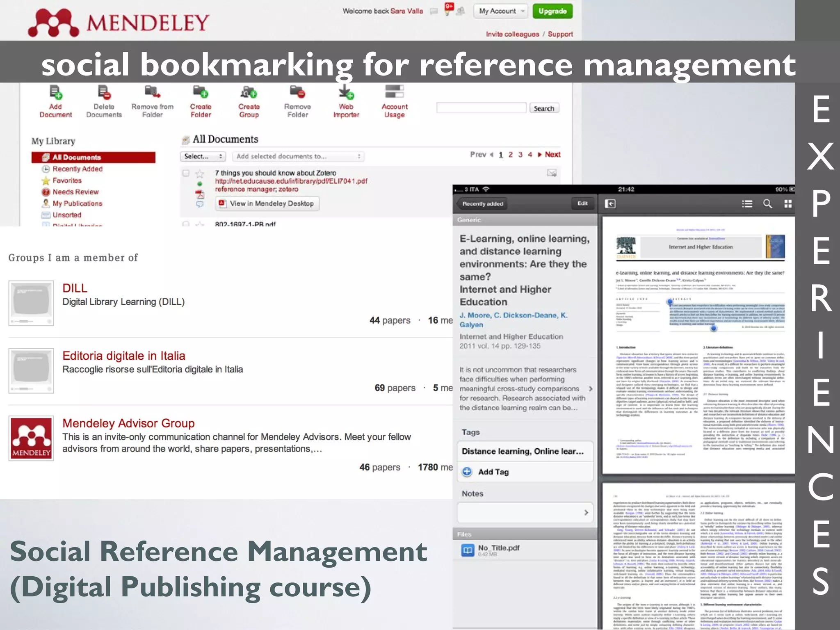
Task: Go to page 4 of documents
Action: coord(530,155)
